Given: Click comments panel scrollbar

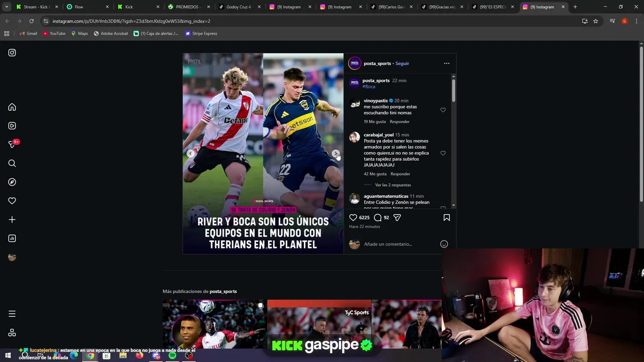Looking at the screenshot, I should click(453, 90).
